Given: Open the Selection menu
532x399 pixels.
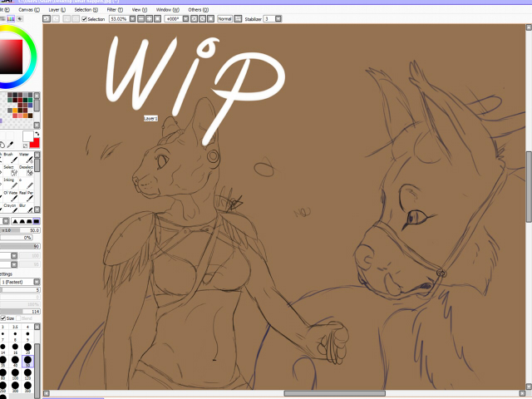Looking at the screenshot, I should 86,10.
